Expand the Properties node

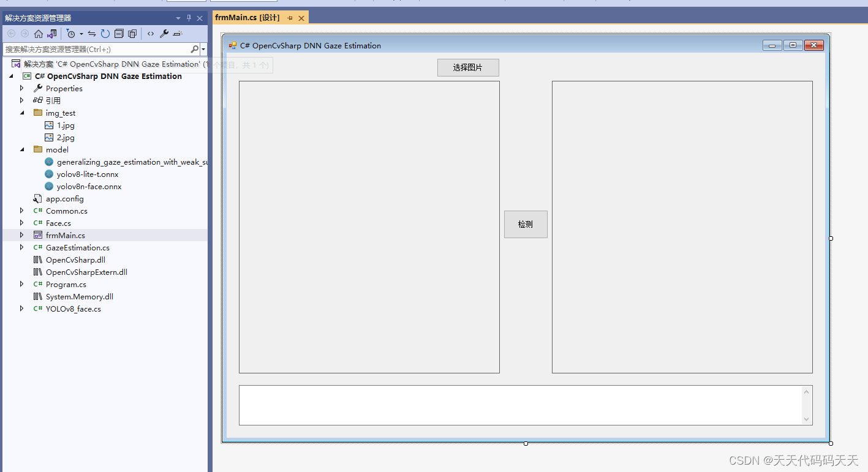point(22,88)
